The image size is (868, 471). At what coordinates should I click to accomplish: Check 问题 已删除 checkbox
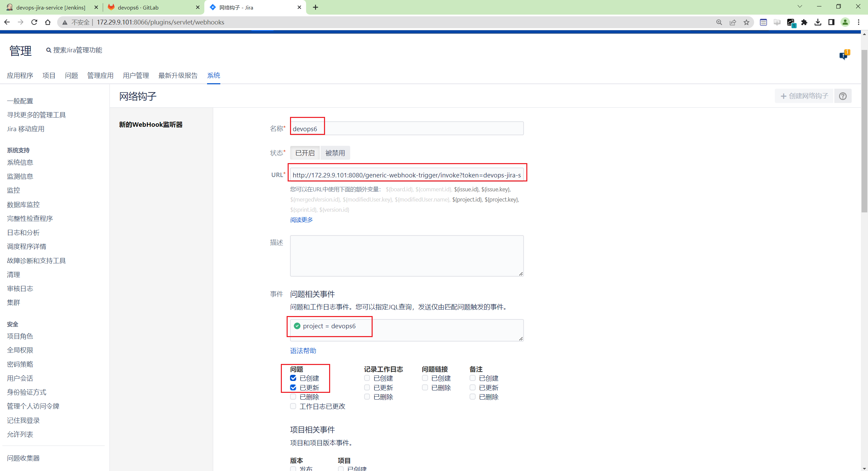[x=293, y=397]
